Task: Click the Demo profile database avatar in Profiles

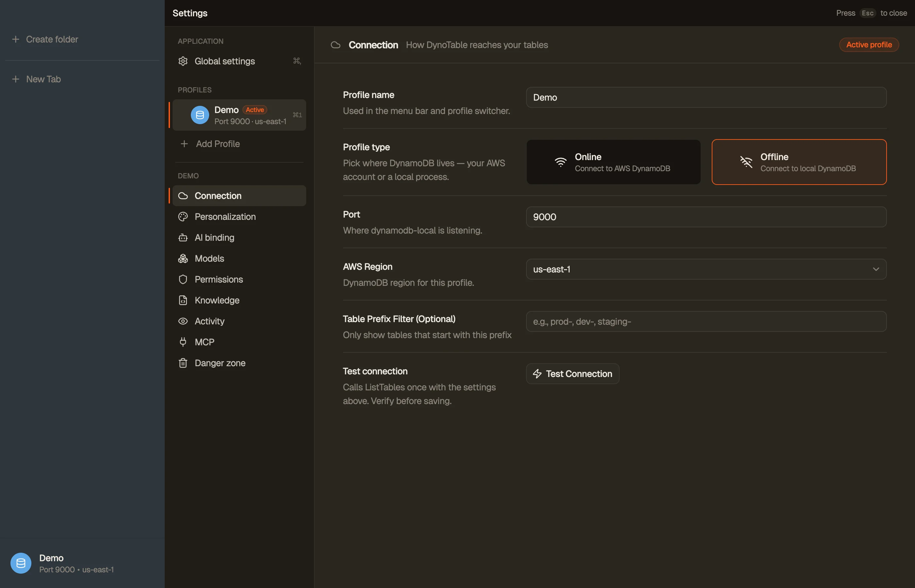Action: tap(200, 115)
